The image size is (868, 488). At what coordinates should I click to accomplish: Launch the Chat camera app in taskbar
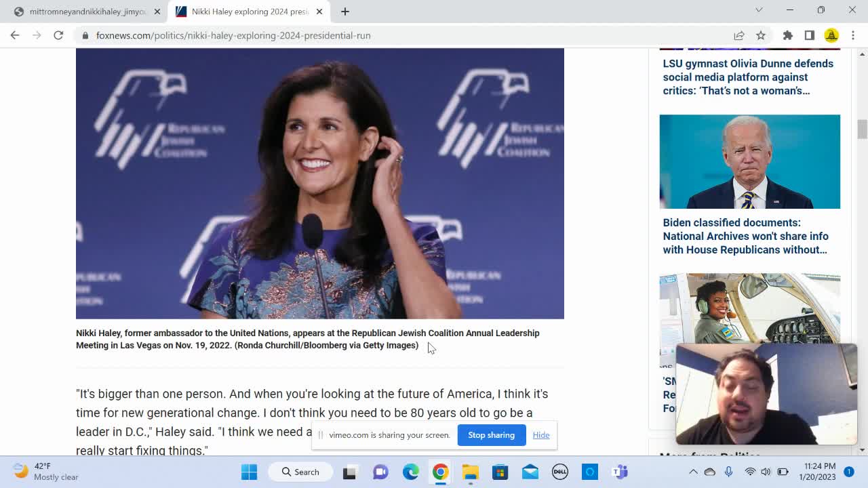[380, 472]
